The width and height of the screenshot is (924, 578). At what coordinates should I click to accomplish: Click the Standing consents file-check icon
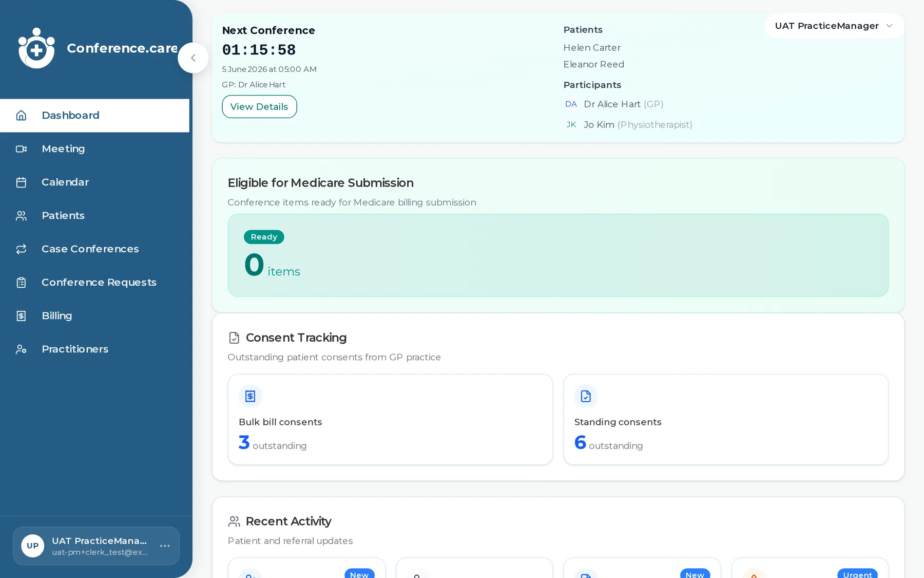point(586,396)
